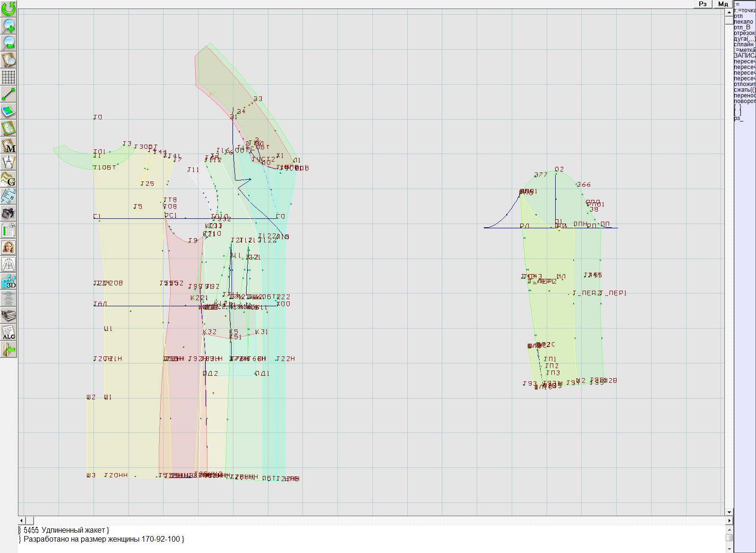
Task: Open the compass measurement tool icon
Action: (9, 162)
